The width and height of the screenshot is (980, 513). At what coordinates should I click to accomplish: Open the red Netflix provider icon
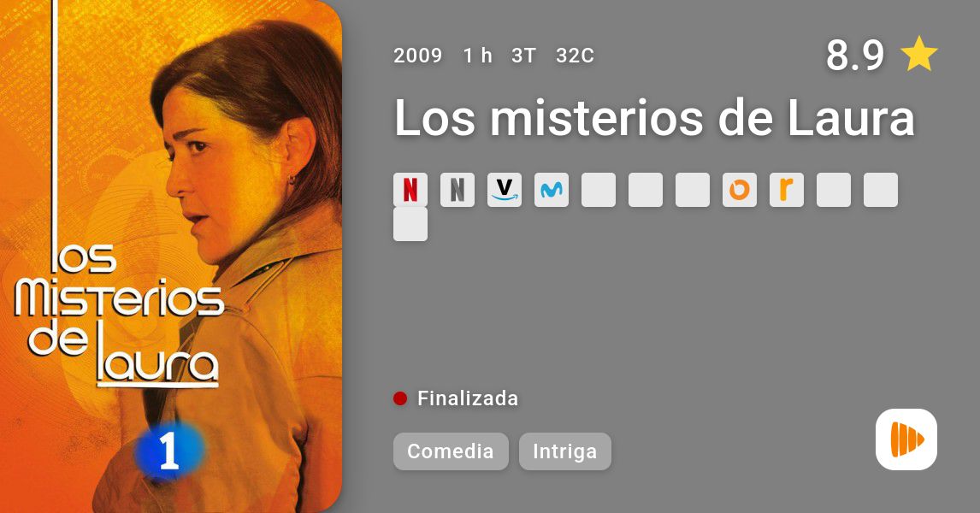coord(410,190)
